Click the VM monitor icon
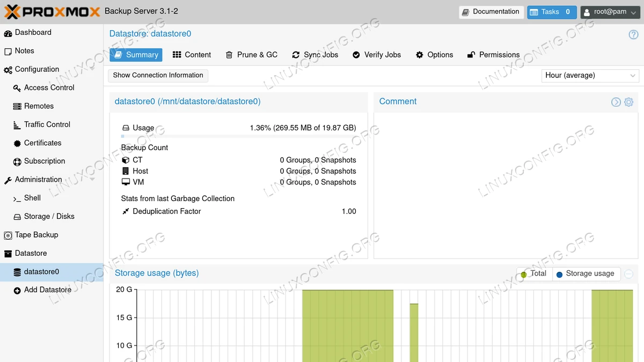644x362 pixels. (x=126, y=182)
